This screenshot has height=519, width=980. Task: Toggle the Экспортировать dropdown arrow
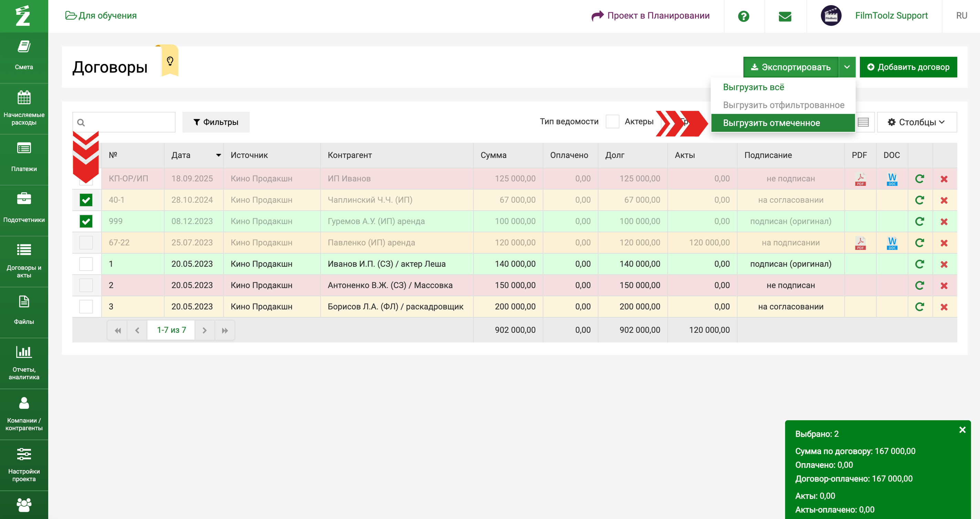pos(847,67)
